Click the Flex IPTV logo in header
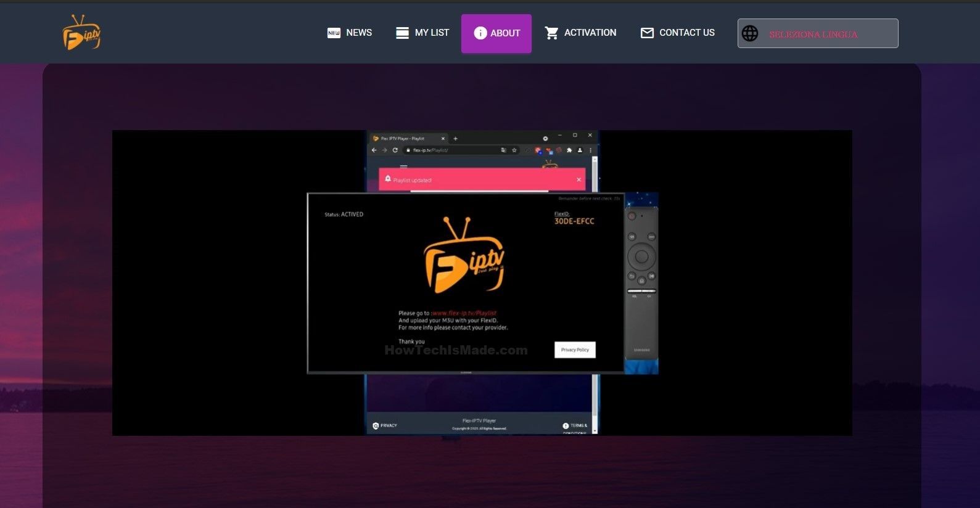The height and width of the screenshot is (508, 980). pyautogui.click(x=81, y=33)
